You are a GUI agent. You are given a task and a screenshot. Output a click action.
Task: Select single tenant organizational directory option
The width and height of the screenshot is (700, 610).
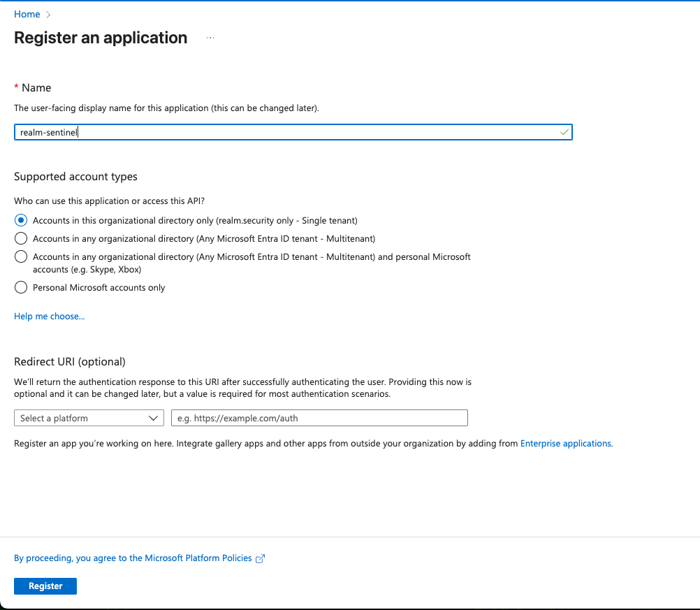(21, 220)
